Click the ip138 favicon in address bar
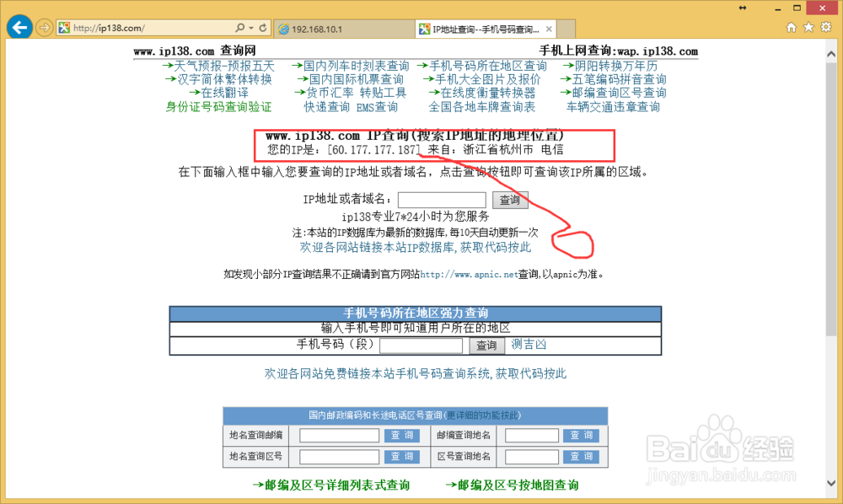Screen dimensions: 843x504 [x=65, y=28]
